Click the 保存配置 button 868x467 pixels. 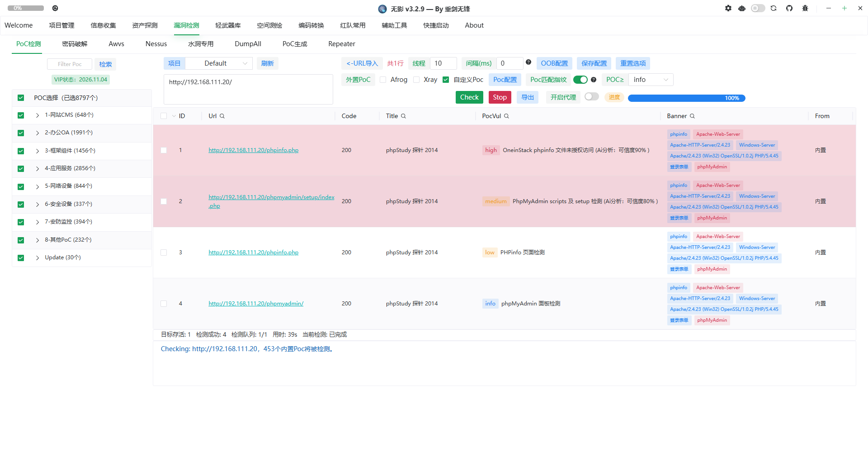[594, 63]
